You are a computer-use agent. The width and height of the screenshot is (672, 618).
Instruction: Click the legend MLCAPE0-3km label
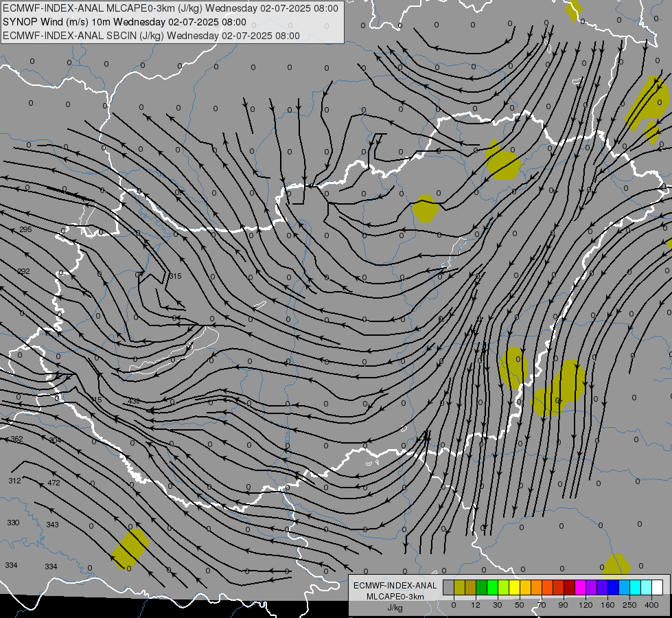point(395,597)
